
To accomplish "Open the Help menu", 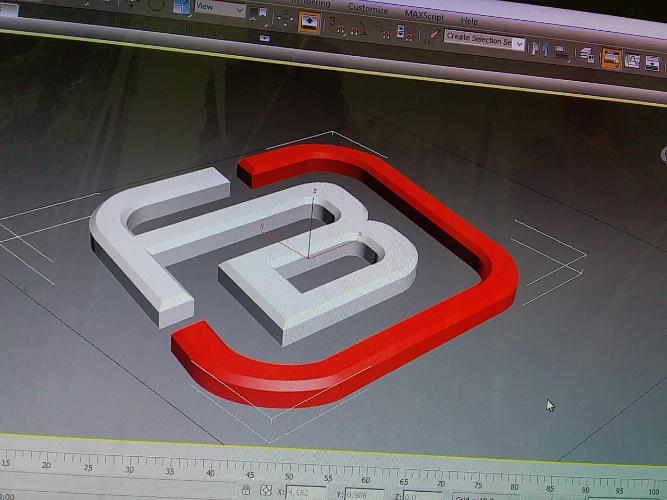I will point(469,20).
